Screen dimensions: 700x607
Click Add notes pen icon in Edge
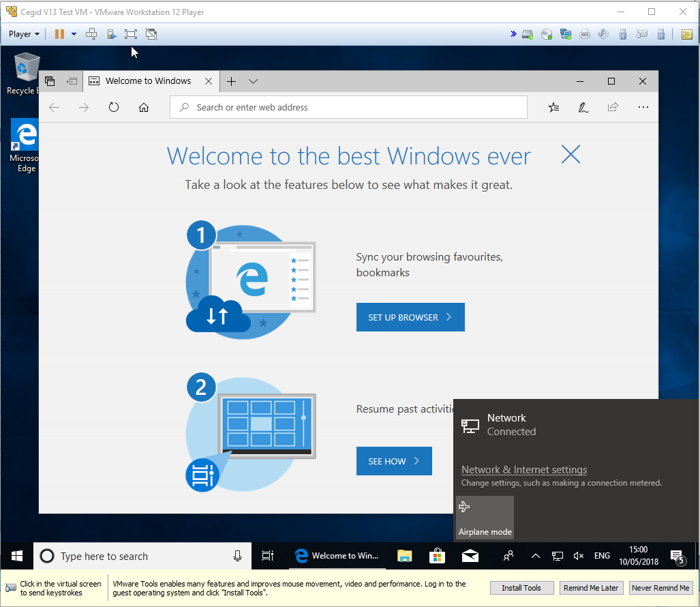[x=583, y=107]
